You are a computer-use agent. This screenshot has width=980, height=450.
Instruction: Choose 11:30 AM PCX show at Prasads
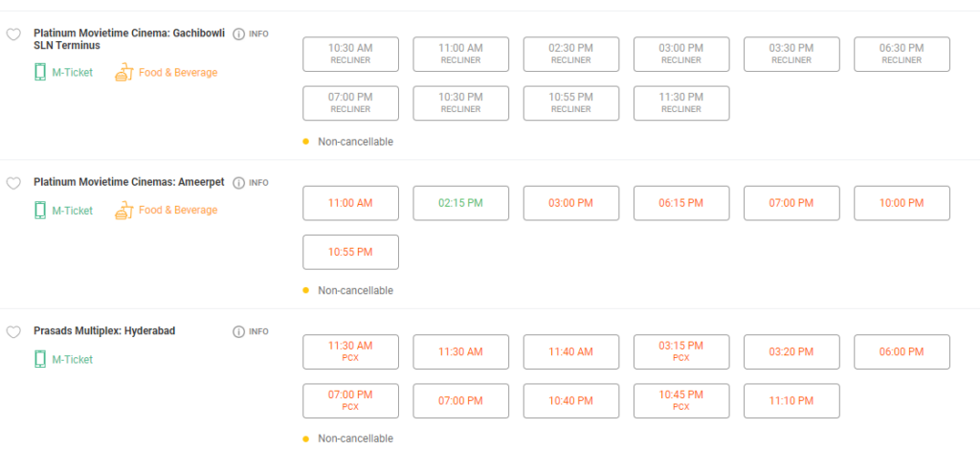[x=350, y=351]
